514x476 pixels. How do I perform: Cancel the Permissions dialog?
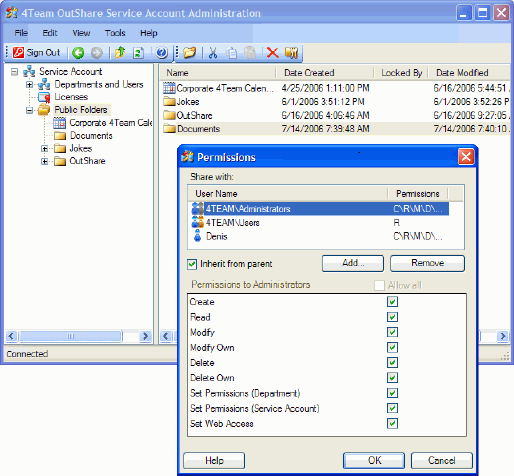(x=442, y=460)
